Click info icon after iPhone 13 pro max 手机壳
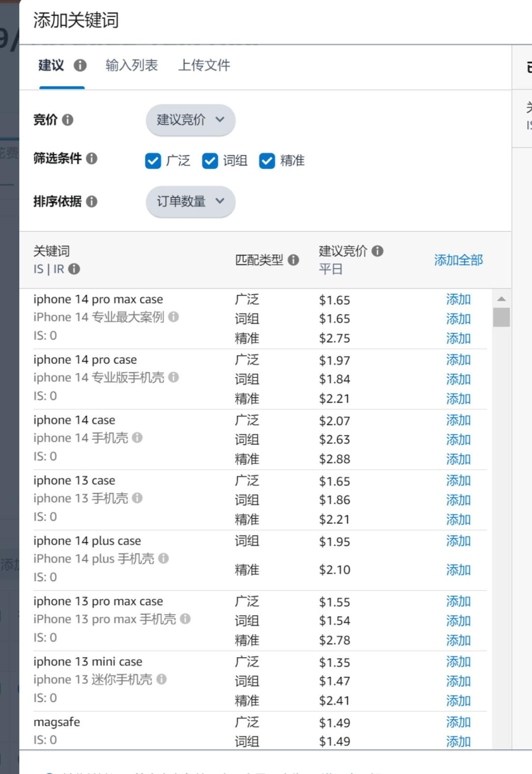Screen dimensions: 532x774 (x=185, y=619)
